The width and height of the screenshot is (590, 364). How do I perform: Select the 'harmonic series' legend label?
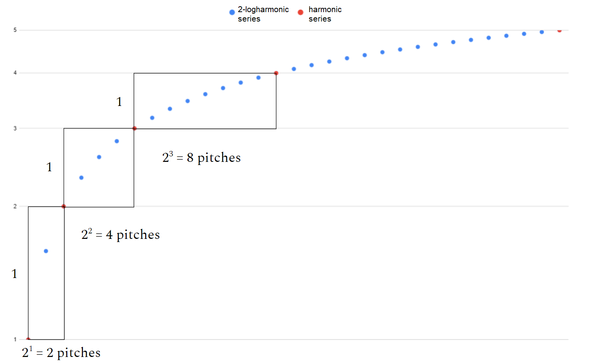click(325, 14)
